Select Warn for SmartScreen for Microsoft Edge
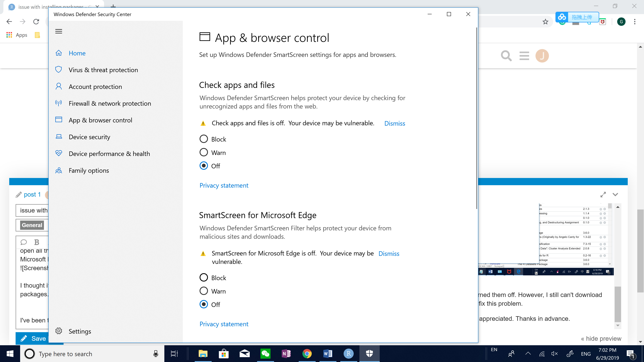 point(203,291)
